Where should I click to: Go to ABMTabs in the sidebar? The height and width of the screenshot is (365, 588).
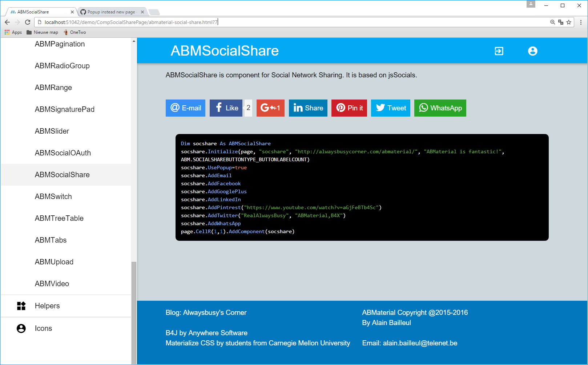coord(66,240)
